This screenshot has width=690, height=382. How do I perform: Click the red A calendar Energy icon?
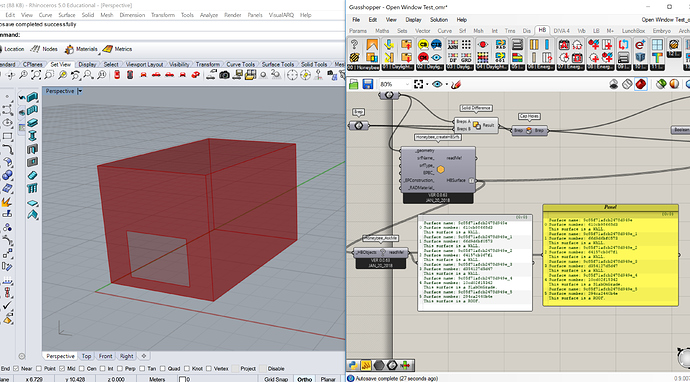(564, 44)
